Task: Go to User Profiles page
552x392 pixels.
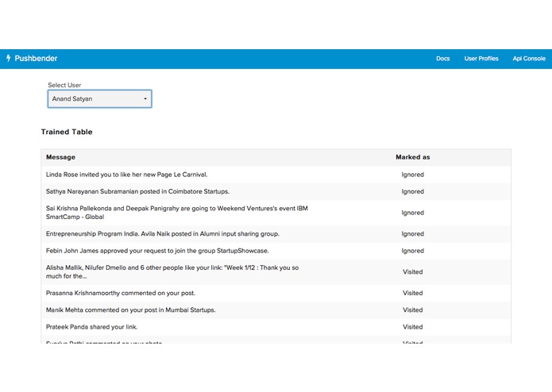Action: [x=481, y=59]
